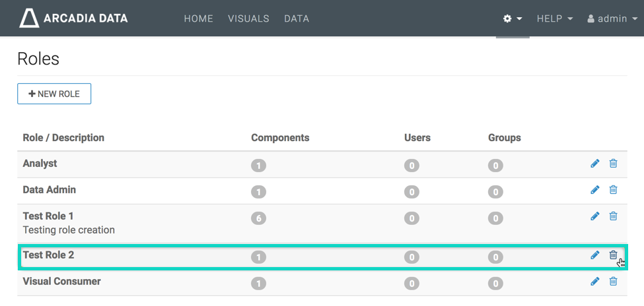
Task: Edit the Data Admin role
Action: [594, 190]
